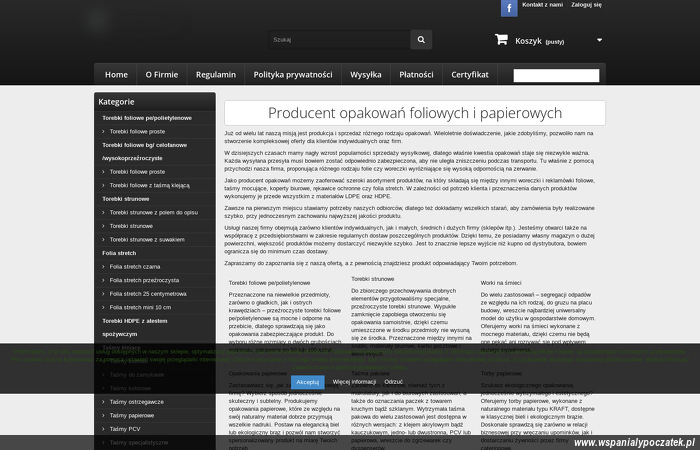Click chevron beside Folia stretch mini 10 cm
Screen dimensions: 700x450
point(104,307)
